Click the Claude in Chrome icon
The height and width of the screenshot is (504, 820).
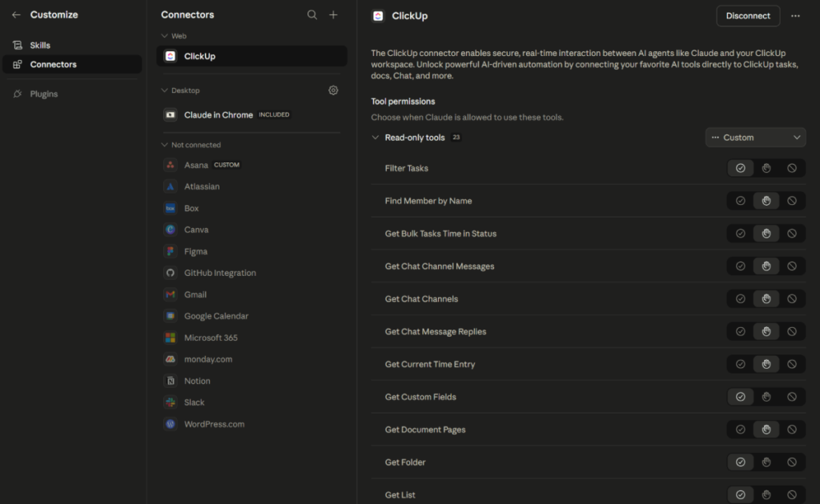coord(171,115)
